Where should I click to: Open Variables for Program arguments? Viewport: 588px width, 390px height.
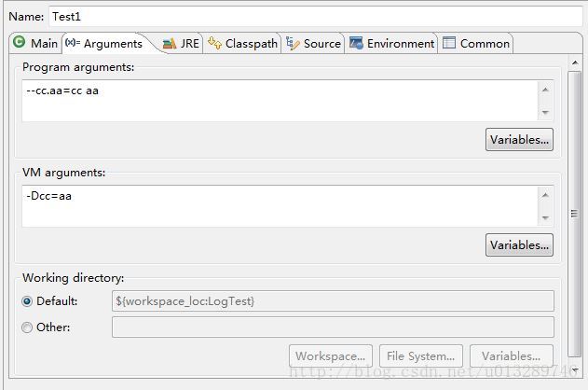point(519,140)
